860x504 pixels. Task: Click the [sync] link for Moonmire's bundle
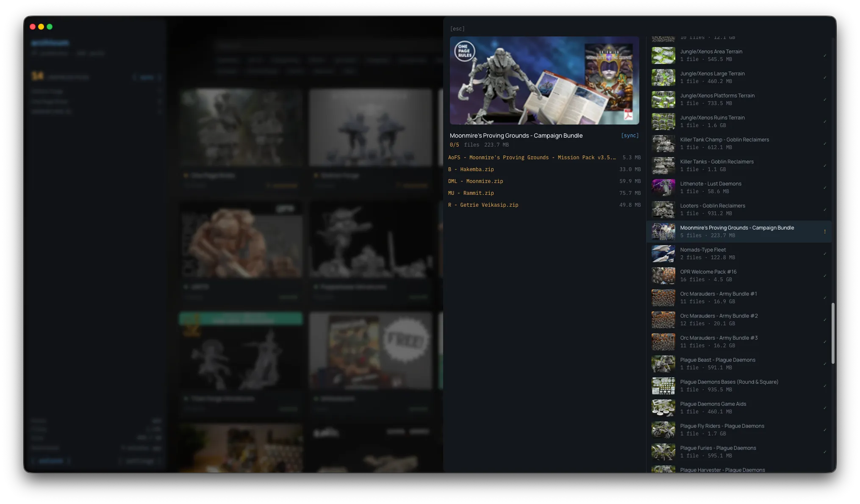[x=630, y=136]
